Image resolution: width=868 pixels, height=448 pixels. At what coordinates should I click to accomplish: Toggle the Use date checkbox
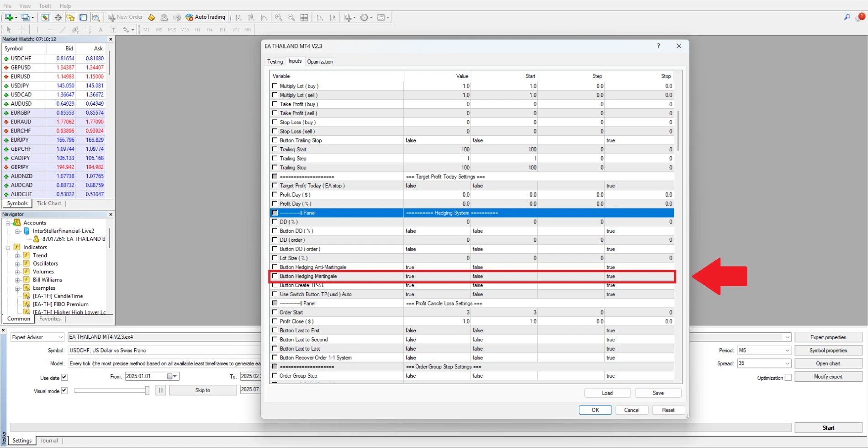(64, 378)
